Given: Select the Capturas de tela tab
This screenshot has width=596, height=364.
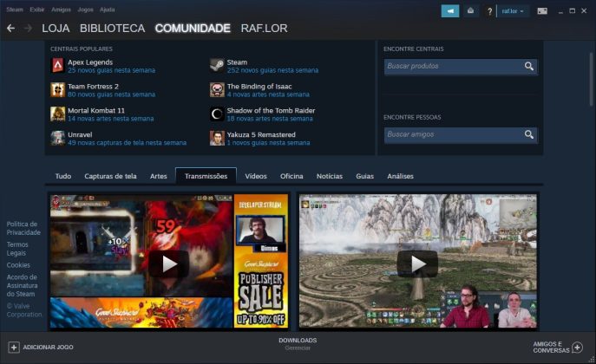Looking at the screenshot, I should [x=110, y=176].
